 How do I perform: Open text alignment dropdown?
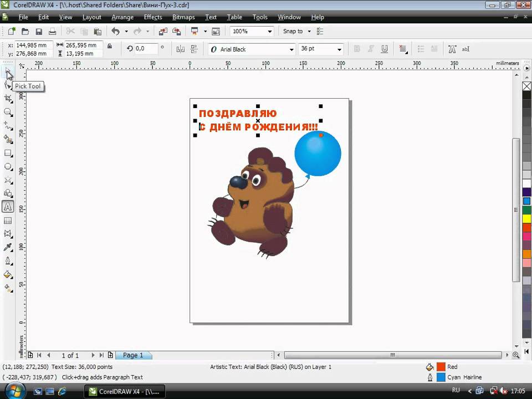pyautogui.click(x=403, y=49)
